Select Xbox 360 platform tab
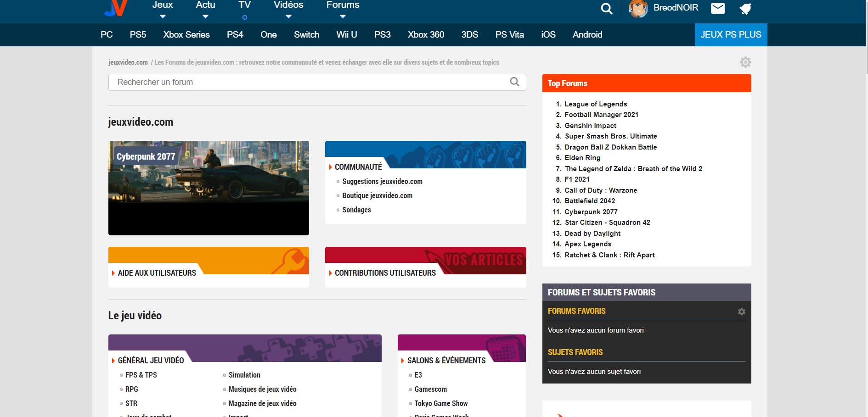 pos(426,35)
